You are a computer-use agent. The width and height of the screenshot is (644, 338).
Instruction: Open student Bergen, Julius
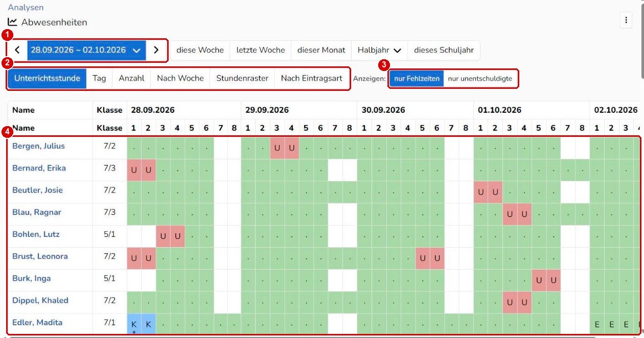(38, 146)
